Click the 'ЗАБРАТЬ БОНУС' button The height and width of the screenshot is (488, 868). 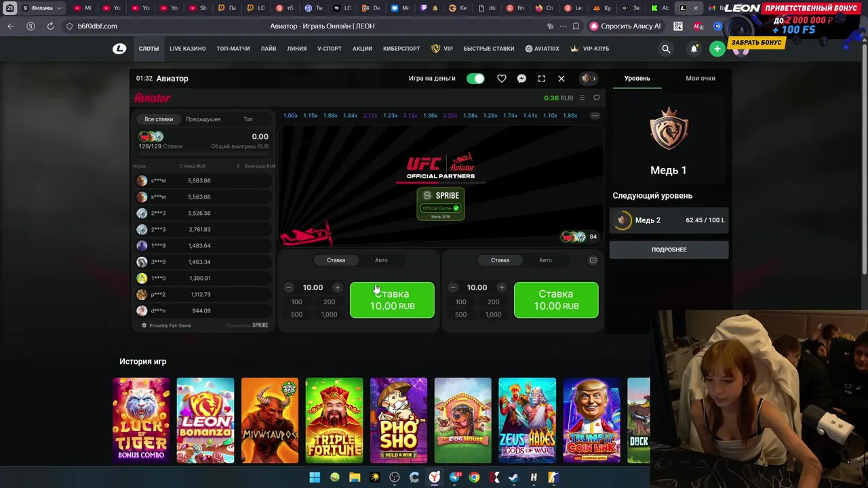pos(757,42)
